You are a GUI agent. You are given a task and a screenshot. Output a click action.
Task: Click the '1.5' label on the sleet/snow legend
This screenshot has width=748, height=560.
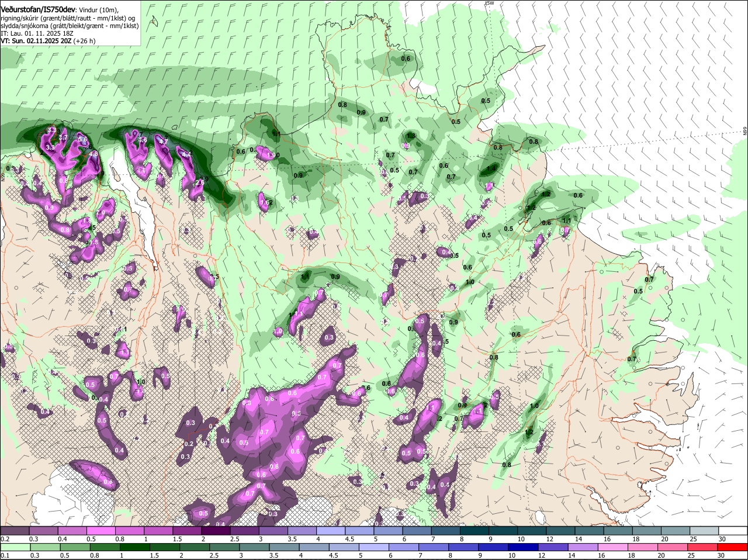pyautogui.click(x=177, y=539)
